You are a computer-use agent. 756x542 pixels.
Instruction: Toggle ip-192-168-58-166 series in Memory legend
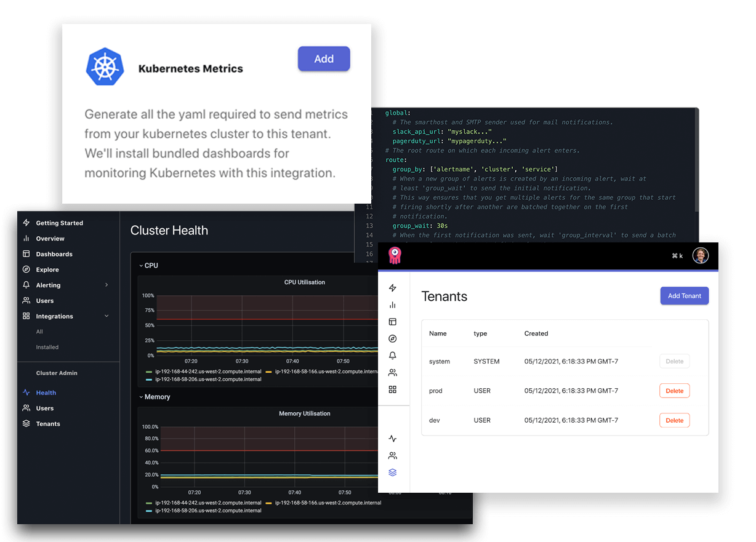click(324, 503)
